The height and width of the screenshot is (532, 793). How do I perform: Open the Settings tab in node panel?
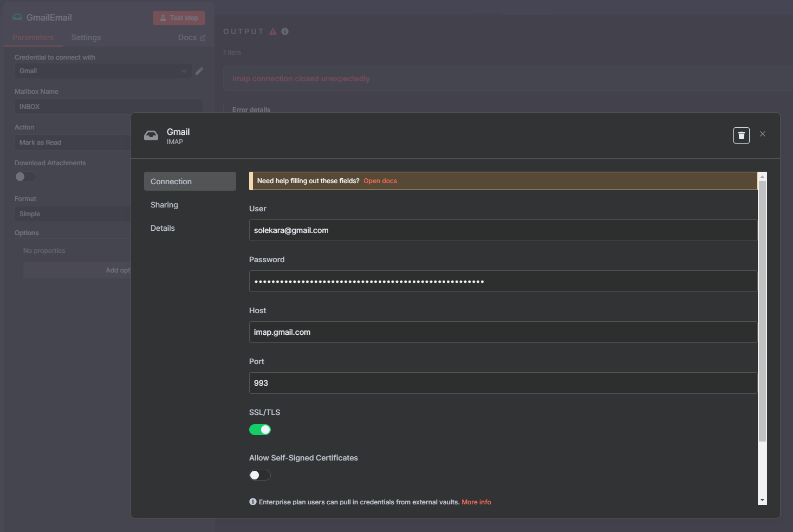pos(86,37)
